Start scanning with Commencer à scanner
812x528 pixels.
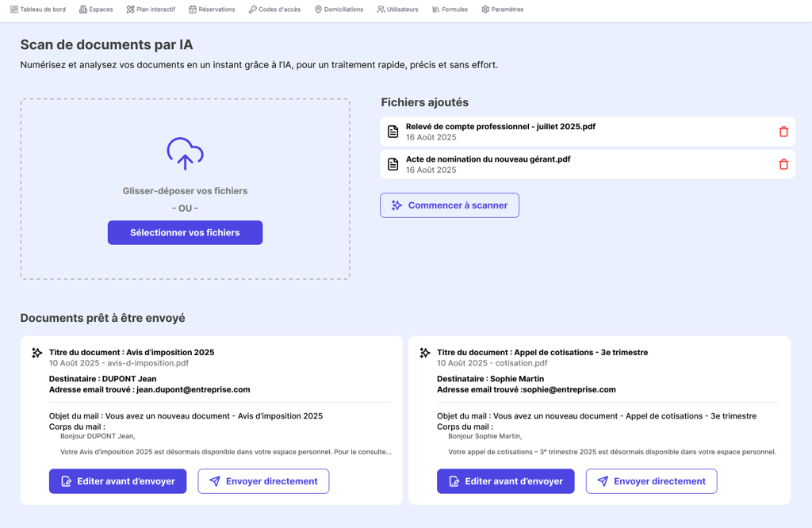450,205
